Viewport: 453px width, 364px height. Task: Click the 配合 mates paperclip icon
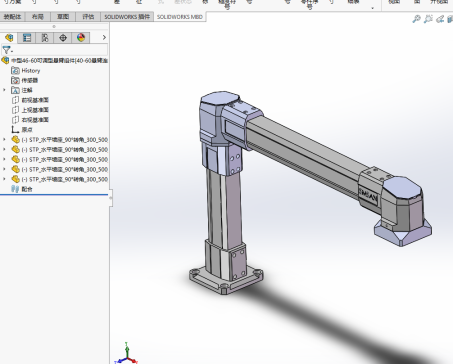point(15,189)
